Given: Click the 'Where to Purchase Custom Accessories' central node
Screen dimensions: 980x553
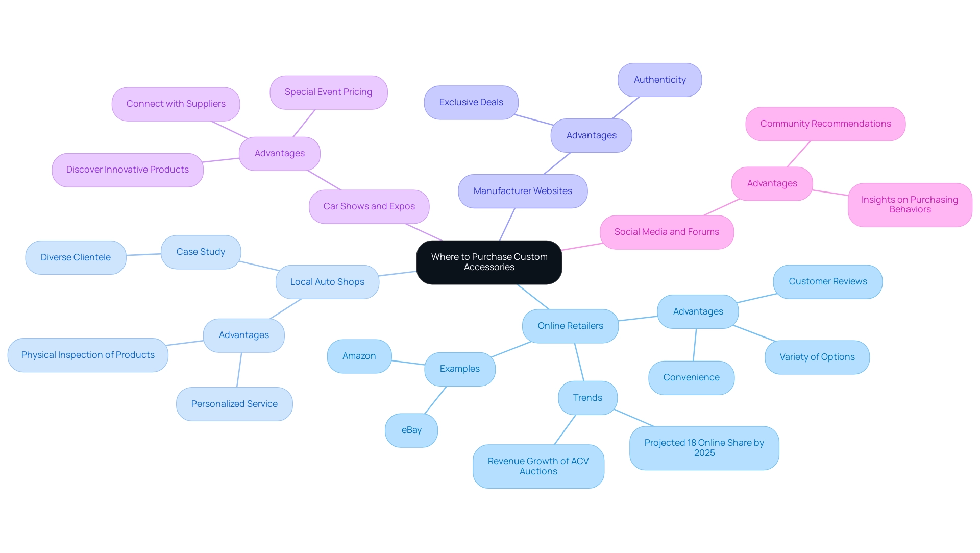Looking at the screenshot, I should [489, 262].
